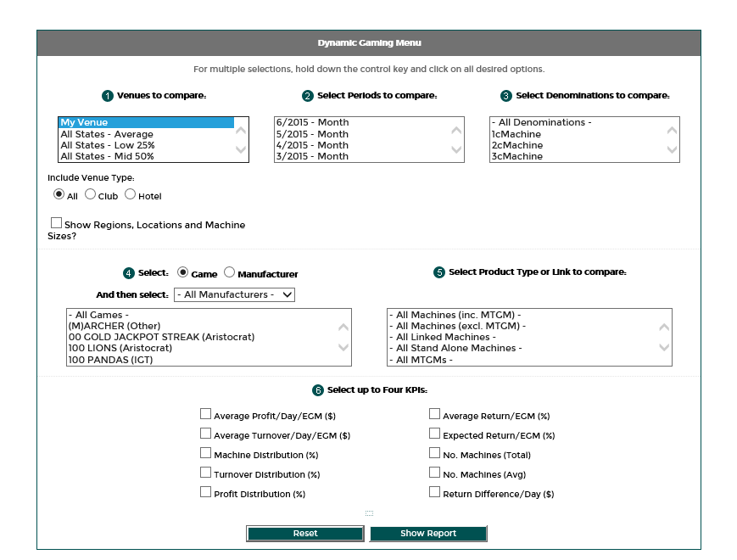Select 3cMachine denomination

578,156
